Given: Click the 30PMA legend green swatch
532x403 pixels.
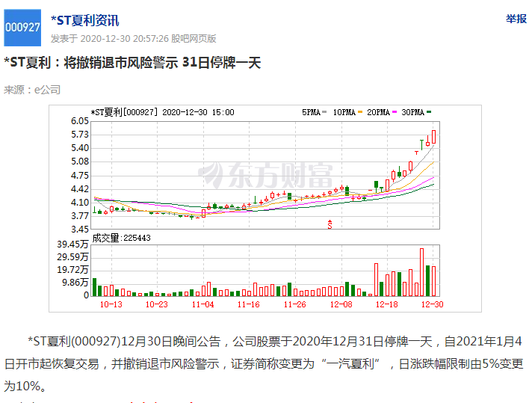Looking at the screenshot, I should tap(429, 112).
